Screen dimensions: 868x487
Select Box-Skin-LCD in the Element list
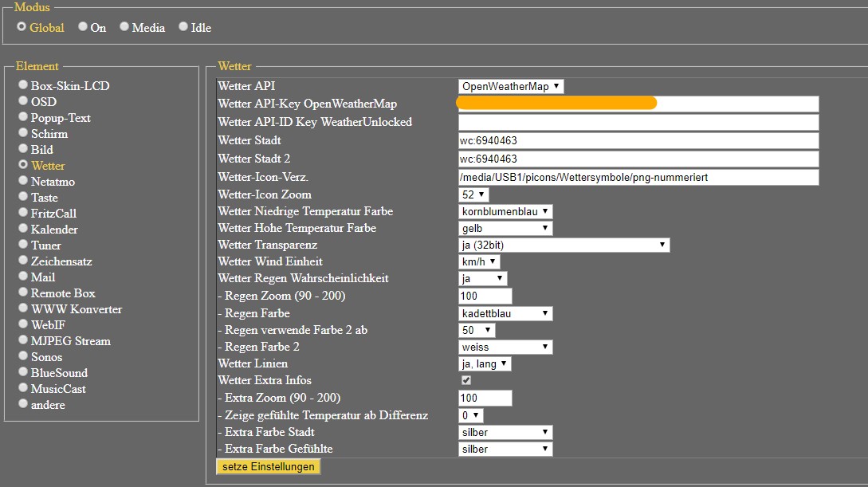click(24, 85)
